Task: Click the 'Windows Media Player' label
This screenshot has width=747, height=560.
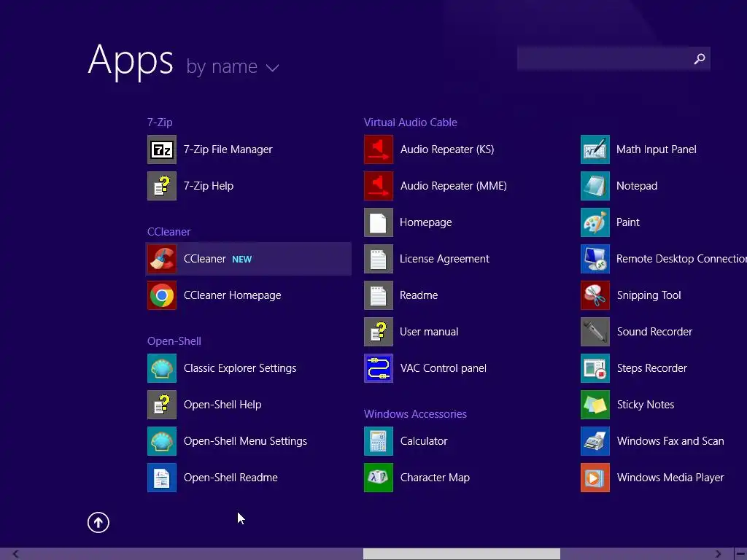Action: tap(670, 478)
